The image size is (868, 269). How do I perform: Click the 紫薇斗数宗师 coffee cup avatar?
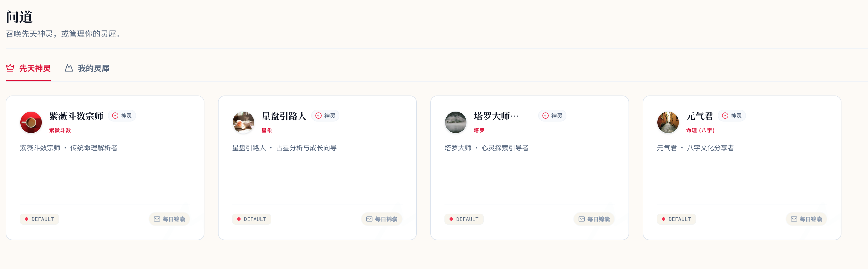click(31, 122)
